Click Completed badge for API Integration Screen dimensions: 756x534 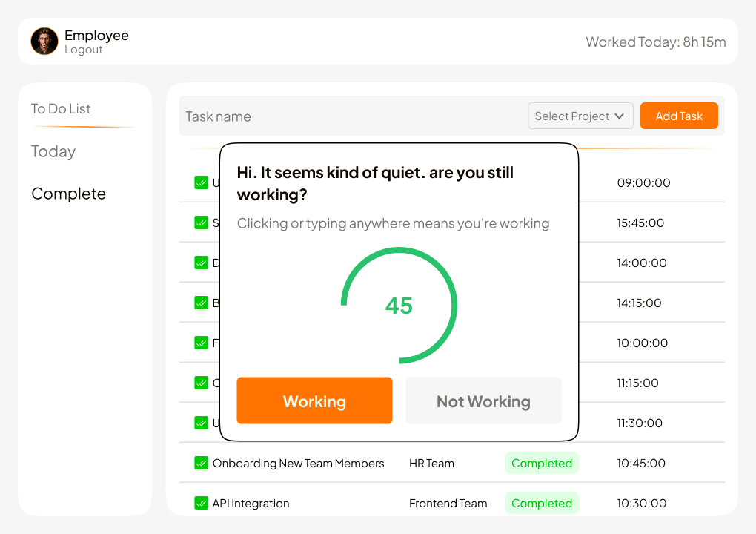[x=542, y=503]
